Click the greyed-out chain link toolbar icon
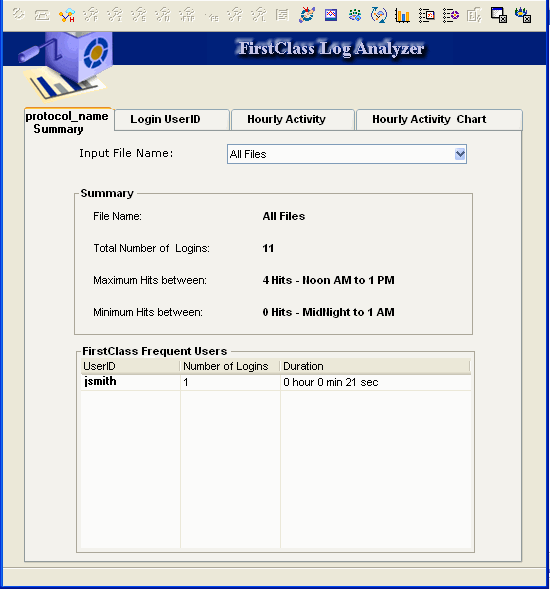 click(18, 14)
